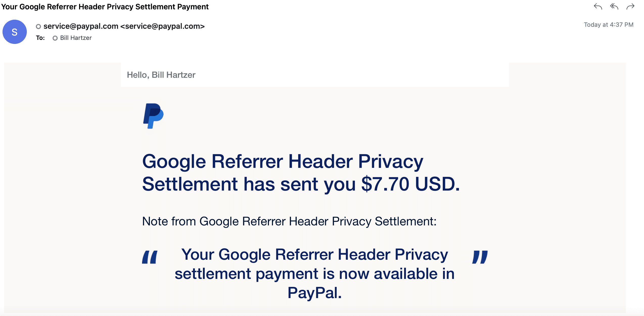Screen dimensions: 644x316
Task: Click the Reply All double-arrow icon
Action: 614,7
